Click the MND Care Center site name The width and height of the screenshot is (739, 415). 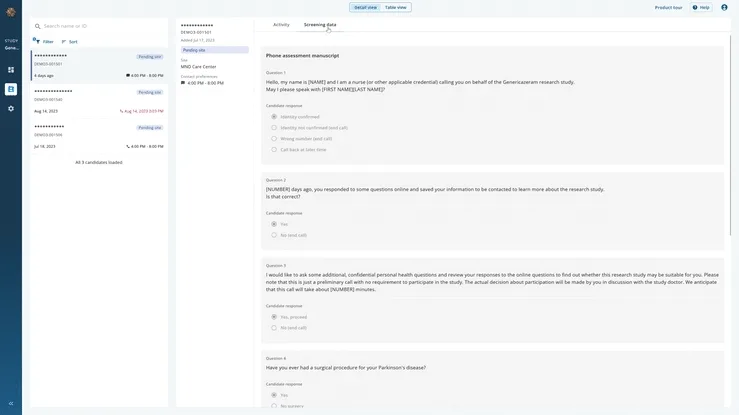pyautogui.click(x=198, y=67)
